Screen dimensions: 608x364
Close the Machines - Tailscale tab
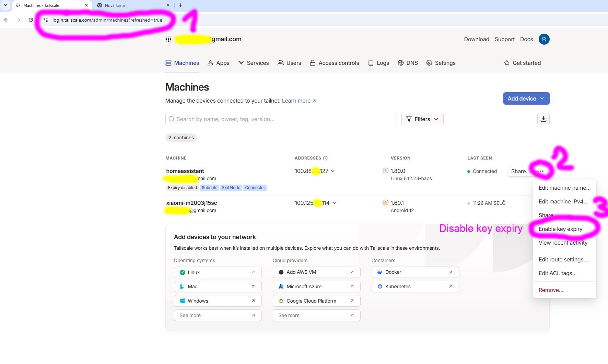point(86,5)
